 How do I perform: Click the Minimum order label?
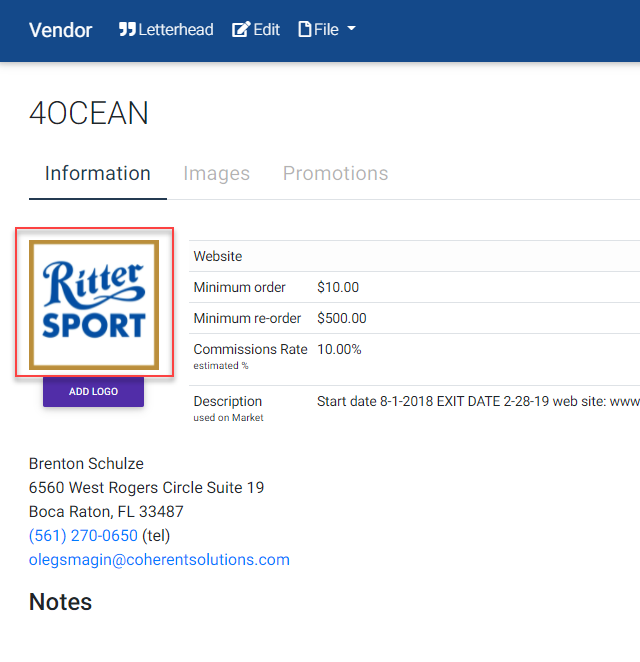coord(239,287)
